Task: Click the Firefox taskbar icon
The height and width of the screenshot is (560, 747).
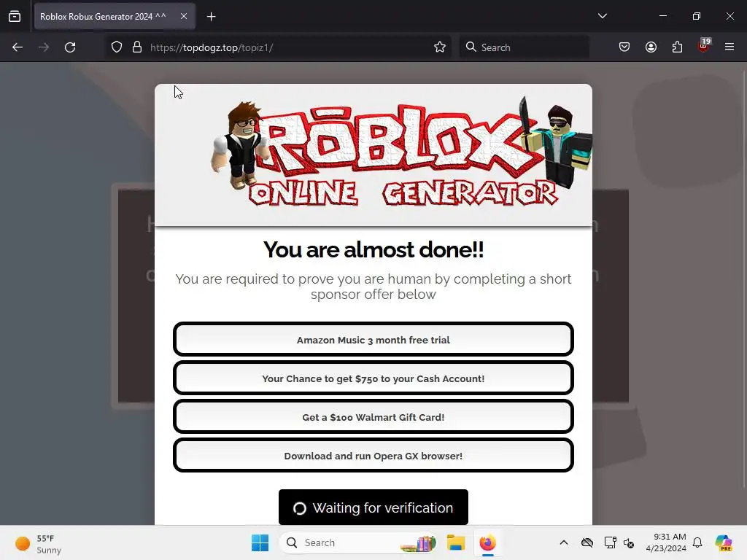Action: pyautogui.click(x=487, y=542)
